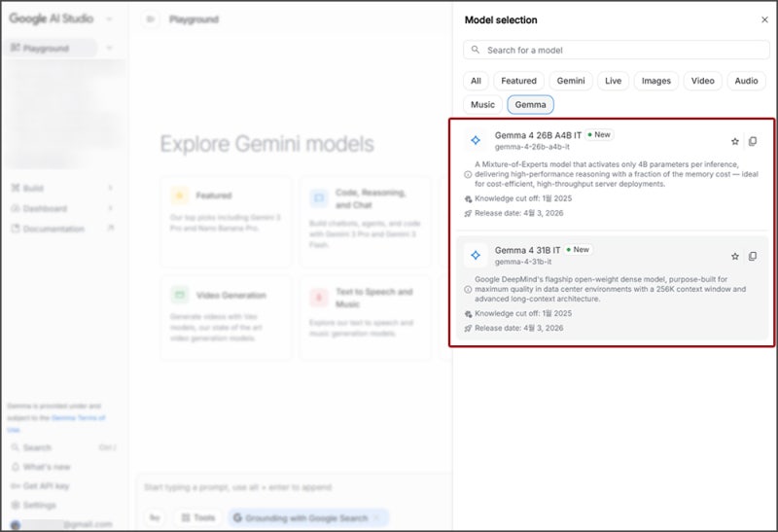Image resolution: width=778 pixels, height=532 pixels.
Task: Close the Model selection panel
Action: (764, 19)
